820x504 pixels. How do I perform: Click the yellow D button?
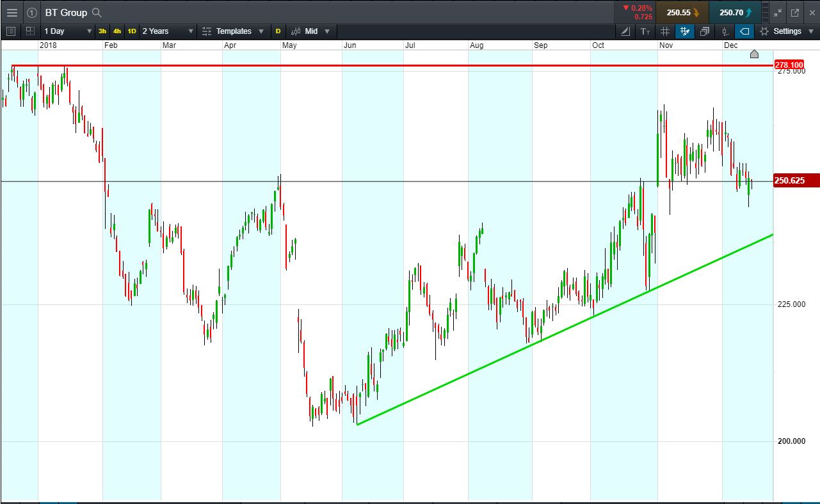click(x=278, y=31)
